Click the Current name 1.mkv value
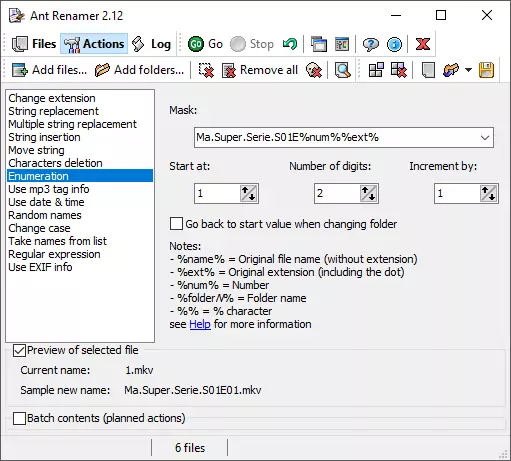511x461 pixels. click(x=139, y=370)
